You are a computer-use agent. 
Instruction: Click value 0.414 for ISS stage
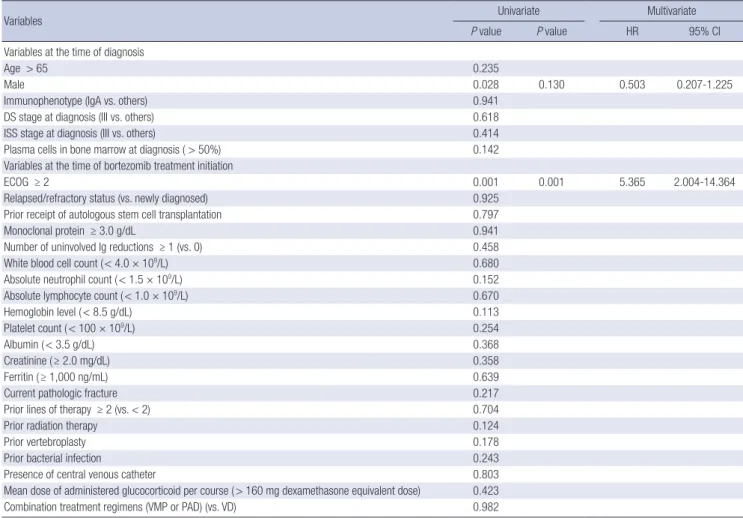click(486, 133)
